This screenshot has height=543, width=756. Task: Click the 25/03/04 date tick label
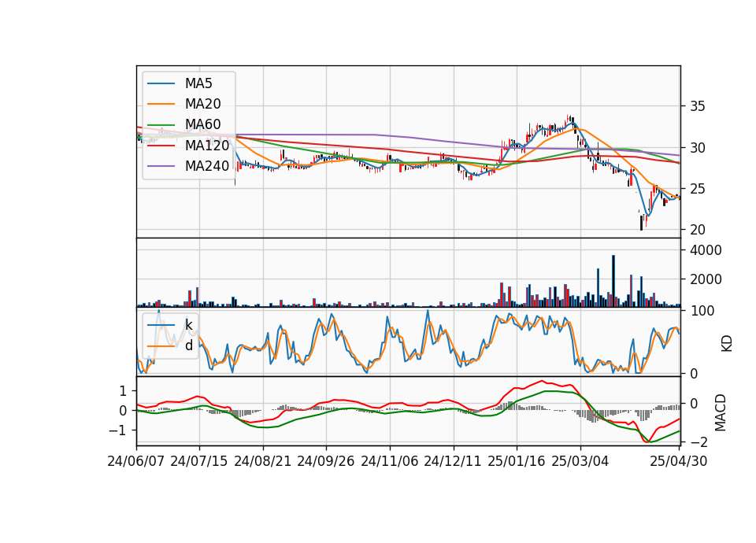(580, 461)
